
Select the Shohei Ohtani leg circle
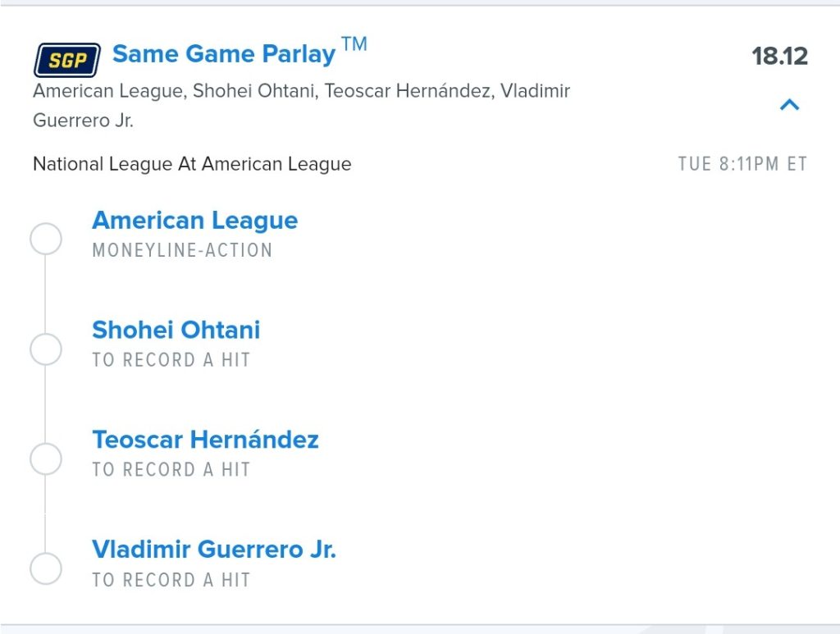(x=46, y=349)
